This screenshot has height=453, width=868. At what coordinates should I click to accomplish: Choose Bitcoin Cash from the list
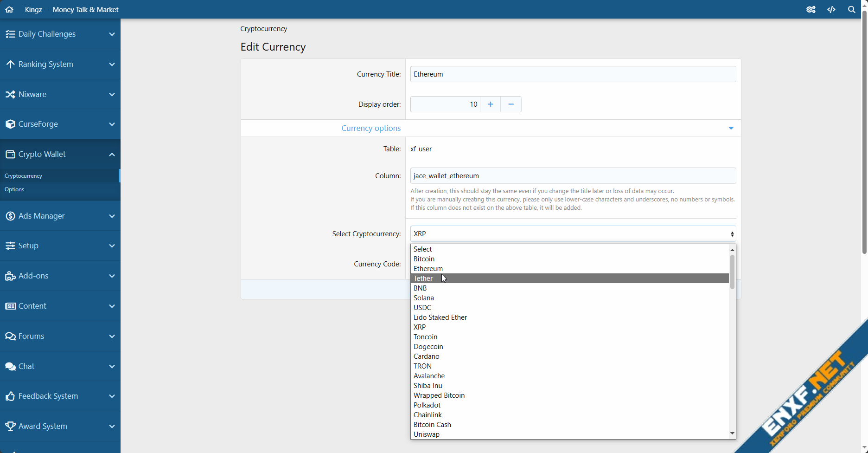[x=569, y=425]
